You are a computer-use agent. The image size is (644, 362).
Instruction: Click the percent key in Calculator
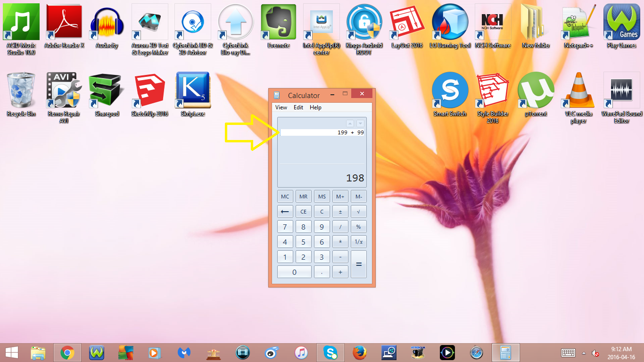point(358,226)
